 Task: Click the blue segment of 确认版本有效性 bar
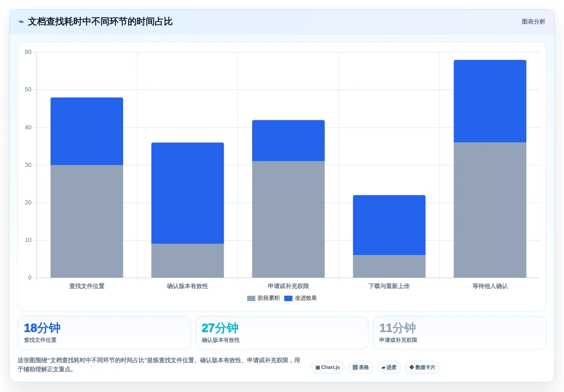tap(187, 193)
